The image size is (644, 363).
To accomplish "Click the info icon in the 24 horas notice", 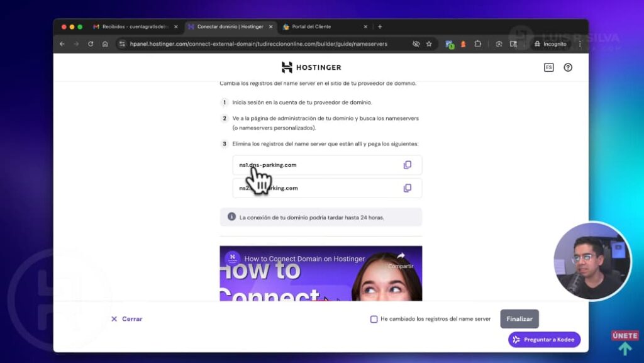I will [231, 216].
